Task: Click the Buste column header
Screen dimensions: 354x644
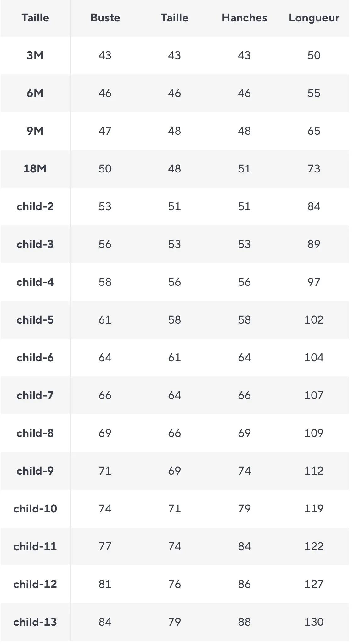Action: tap(105, 18)
